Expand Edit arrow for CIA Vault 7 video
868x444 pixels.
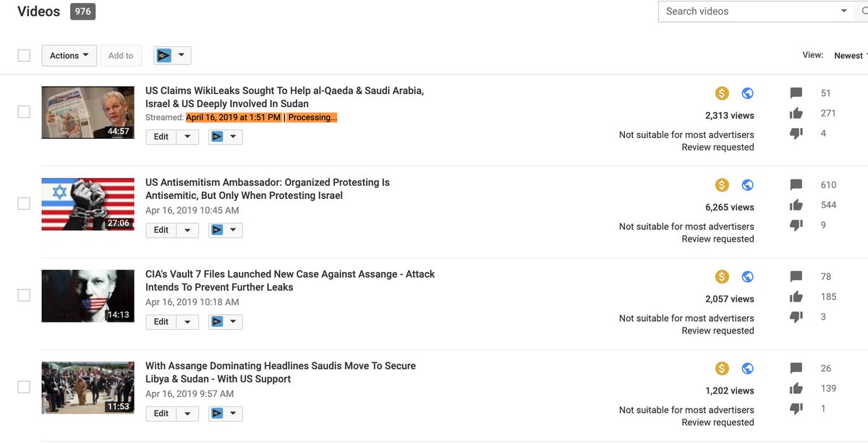187,323
